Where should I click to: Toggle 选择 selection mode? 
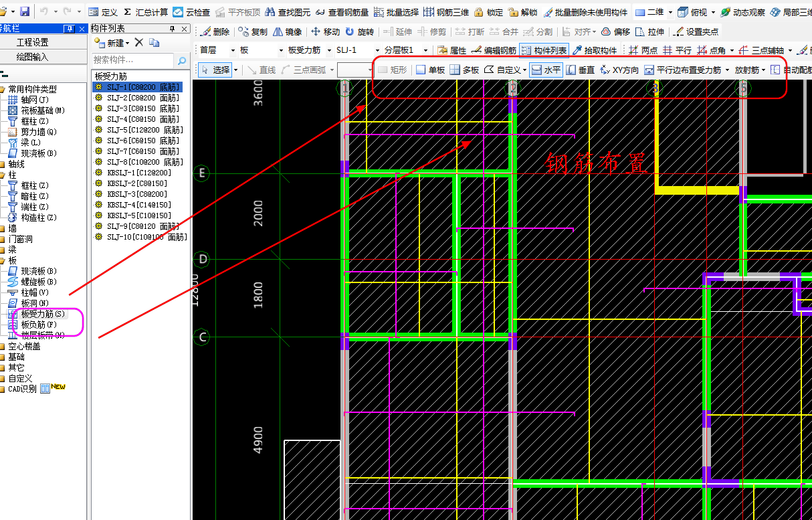pos(215,70)
